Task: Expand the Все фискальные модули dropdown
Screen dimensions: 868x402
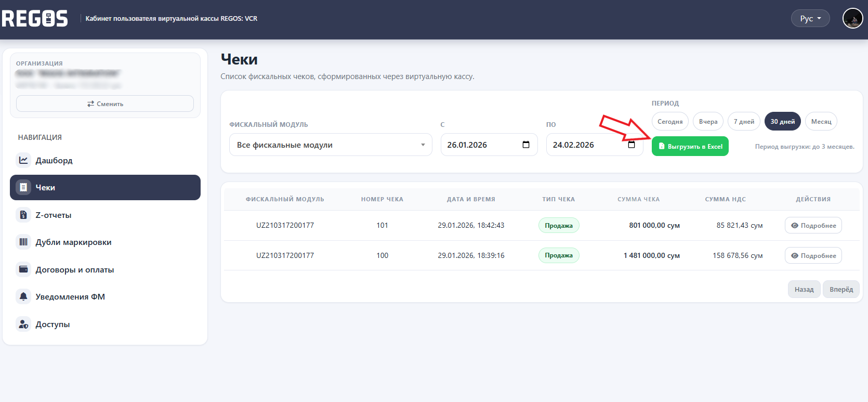Action: coord(330,145)
